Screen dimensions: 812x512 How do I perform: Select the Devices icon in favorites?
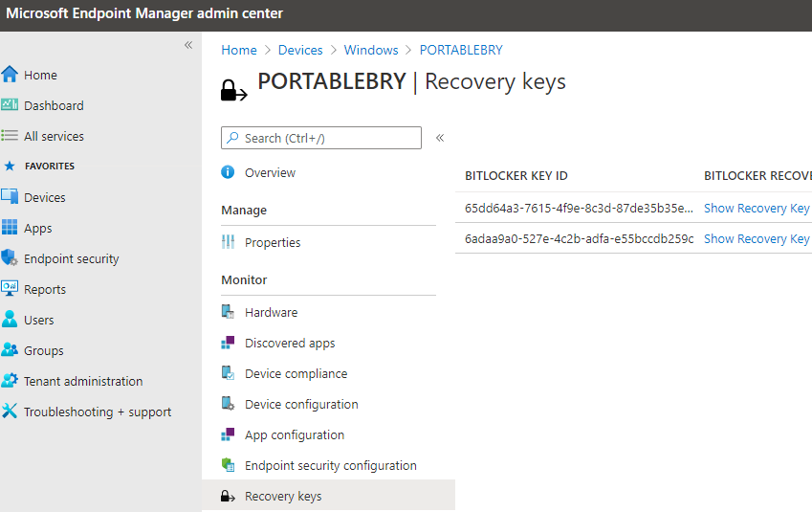coord(11,197)
